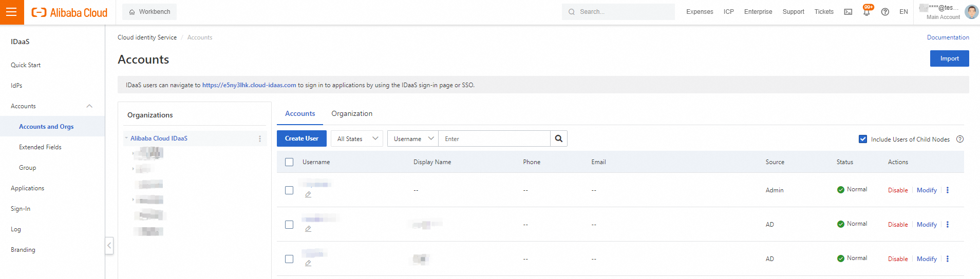Switch to the Organization tab

[352, 113]
